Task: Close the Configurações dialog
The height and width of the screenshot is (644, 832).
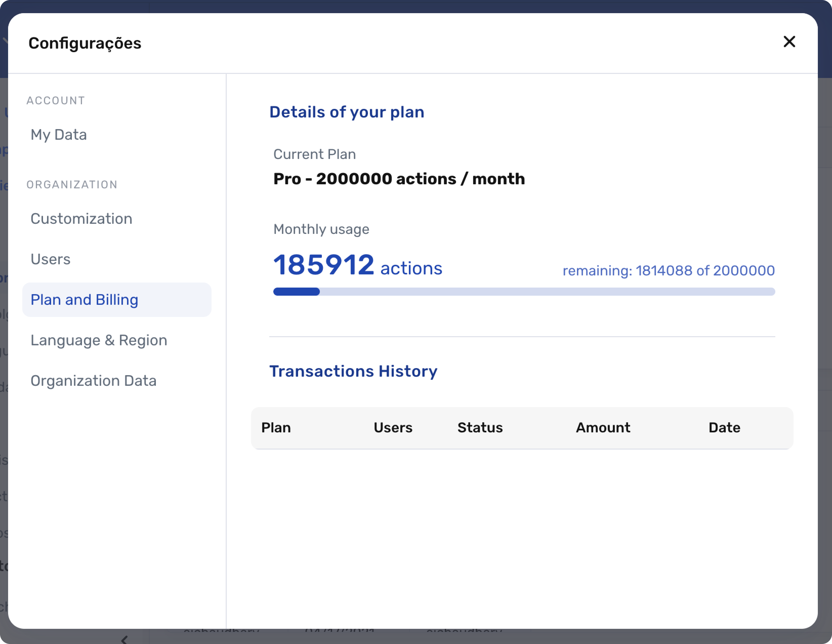Action: tap(789, 42)
